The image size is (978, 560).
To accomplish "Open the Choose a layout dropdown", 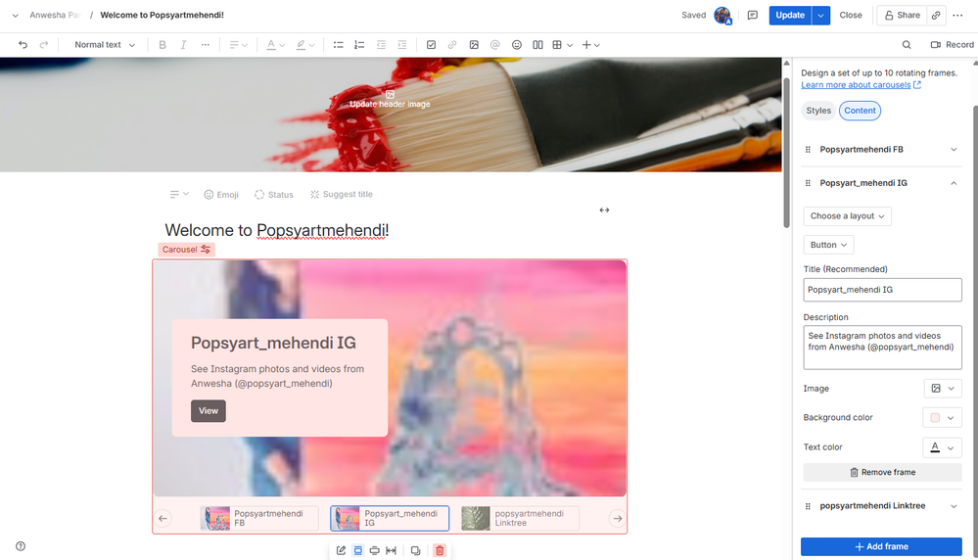I will [x=847, y=215].
